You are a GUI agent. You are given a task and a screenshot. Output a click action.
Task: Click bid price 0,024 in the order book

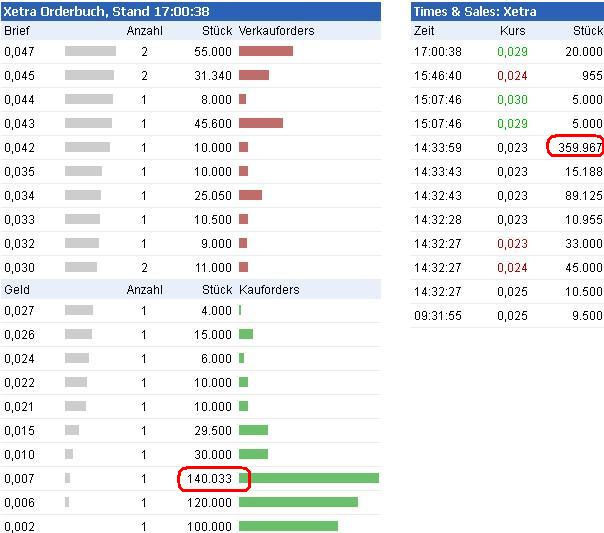tap(19, 359)
